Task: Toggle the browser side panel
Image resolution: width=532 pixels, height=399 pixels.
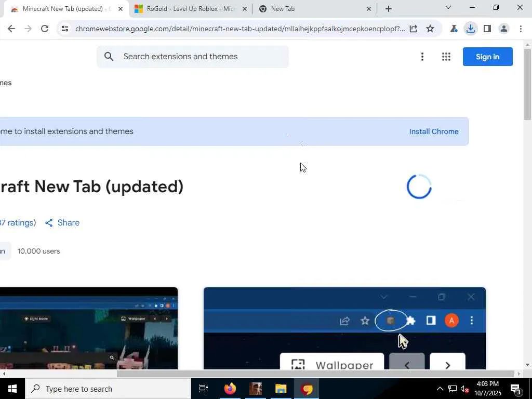Action: tap(487, 29)
